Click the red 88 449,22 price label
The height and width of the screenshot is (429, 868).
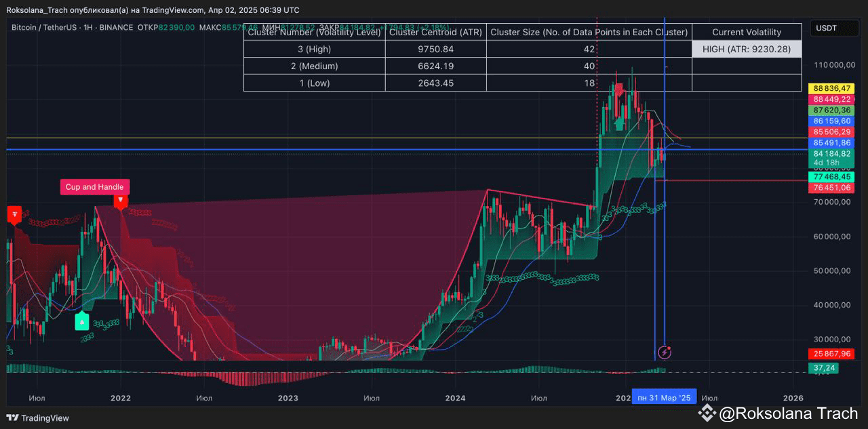[831, 99]
